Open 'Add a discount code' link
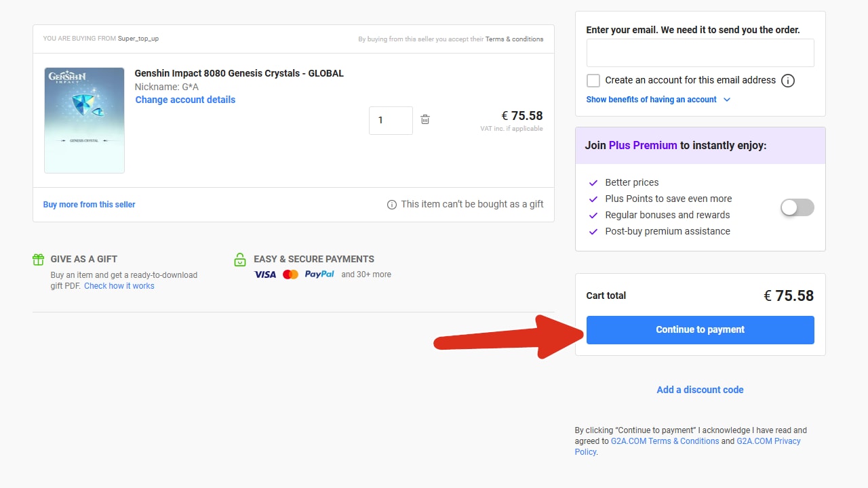This screenshot has height=488, width=868. tap(700, 390)
